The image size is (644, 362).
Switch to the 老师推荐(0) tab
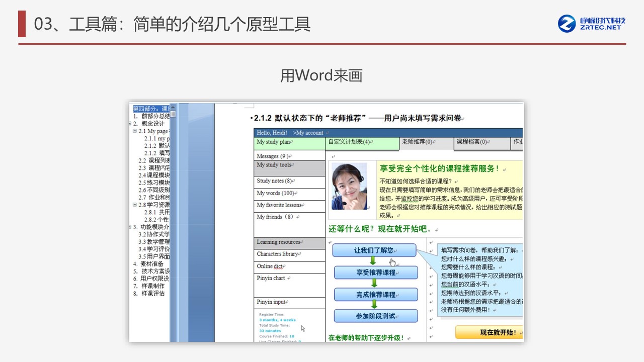[x=418, y=142]
